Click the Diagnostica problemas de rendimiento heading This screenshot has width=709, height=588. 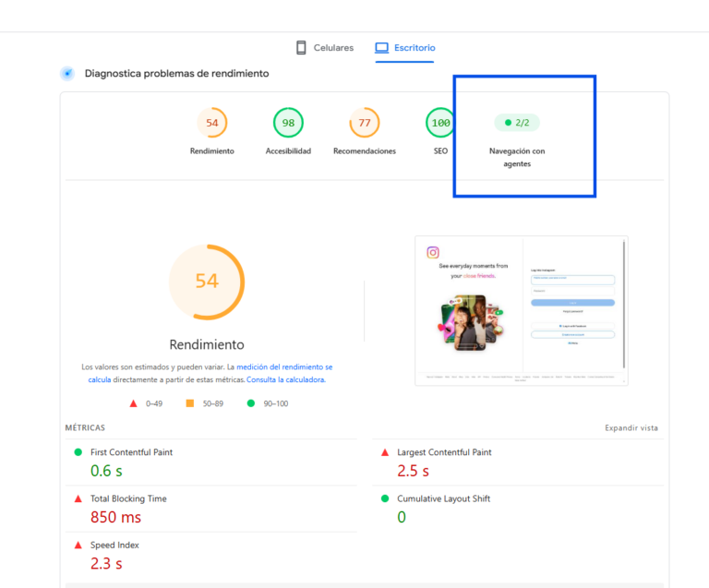pyautogui.click(x=177, y=73)
